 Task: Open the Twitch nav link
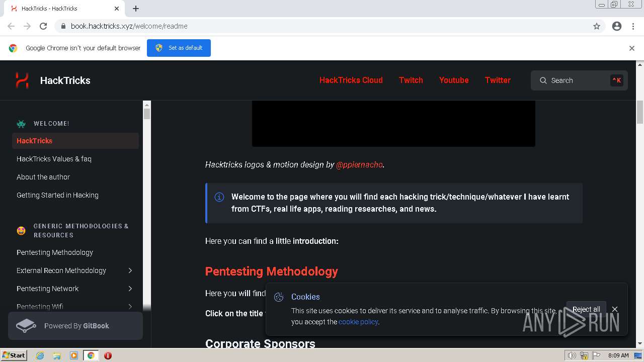411,80
